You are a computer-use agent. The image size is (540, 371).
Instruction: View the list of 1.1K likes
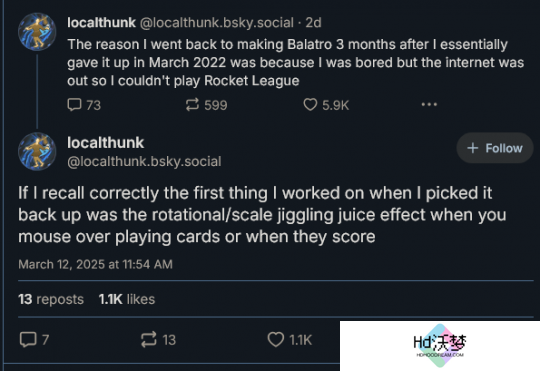pos(127,299)
